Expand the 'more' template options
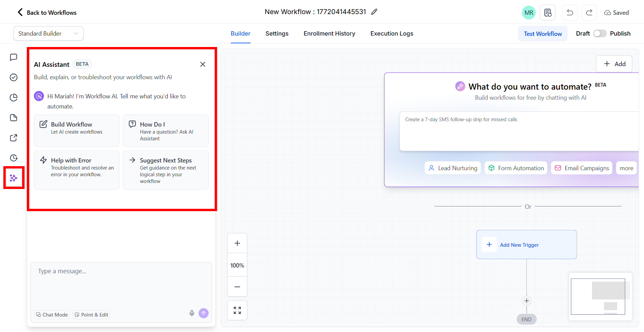 (626, 168)
